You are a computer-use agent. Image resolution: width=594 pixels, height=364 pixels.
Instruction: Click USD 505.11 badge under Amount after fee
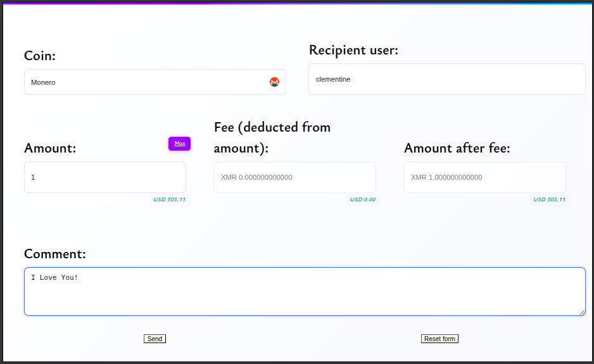coord(549,199)
